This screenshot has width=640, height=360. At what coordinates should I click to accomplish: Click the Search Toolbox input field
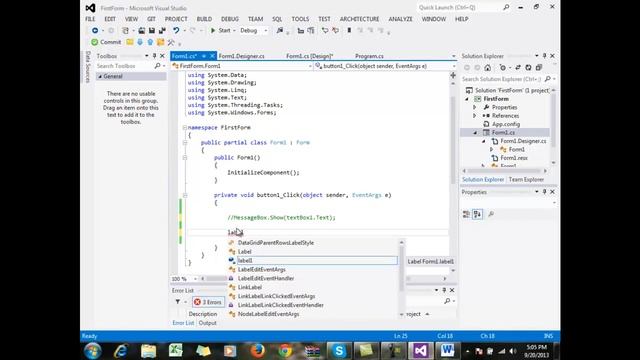(124, 66)
